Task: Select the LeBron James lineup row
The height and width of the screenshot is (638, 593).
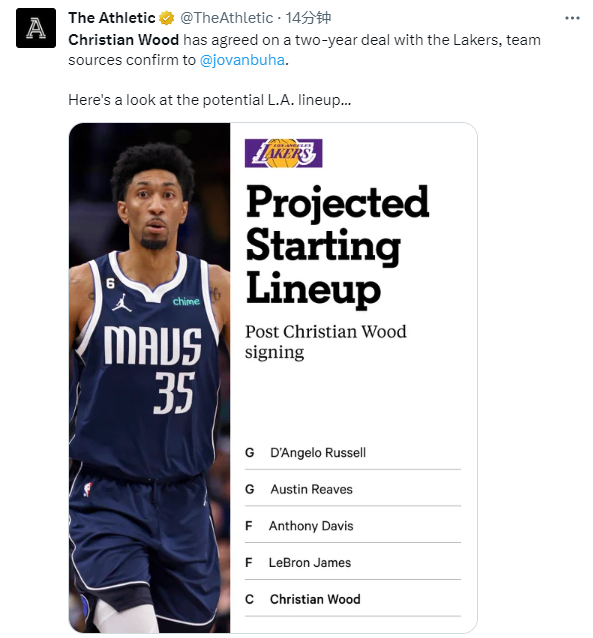Action: click(x=352, y=562)
